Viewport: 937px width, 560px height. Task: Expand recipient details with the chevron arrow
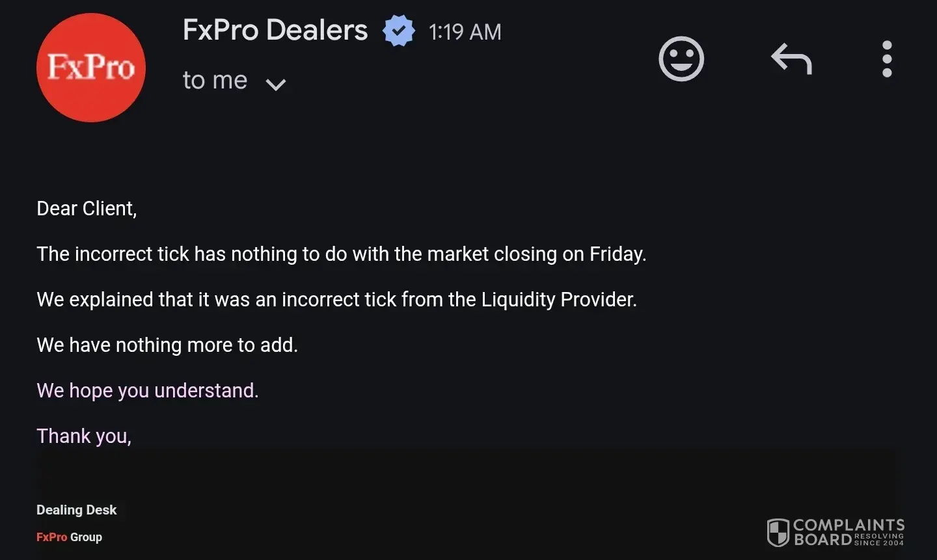276,84
